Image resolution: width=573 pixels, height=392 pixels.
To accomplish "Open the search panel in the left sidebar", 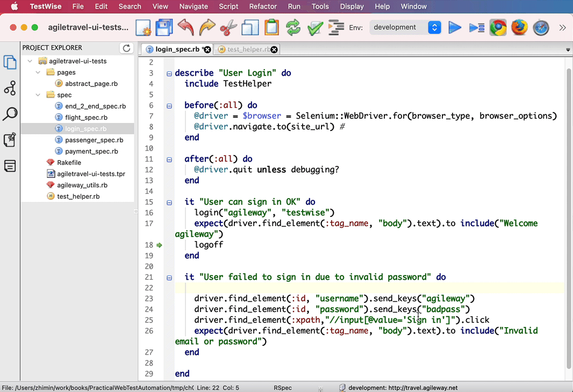I will point(10,114).
